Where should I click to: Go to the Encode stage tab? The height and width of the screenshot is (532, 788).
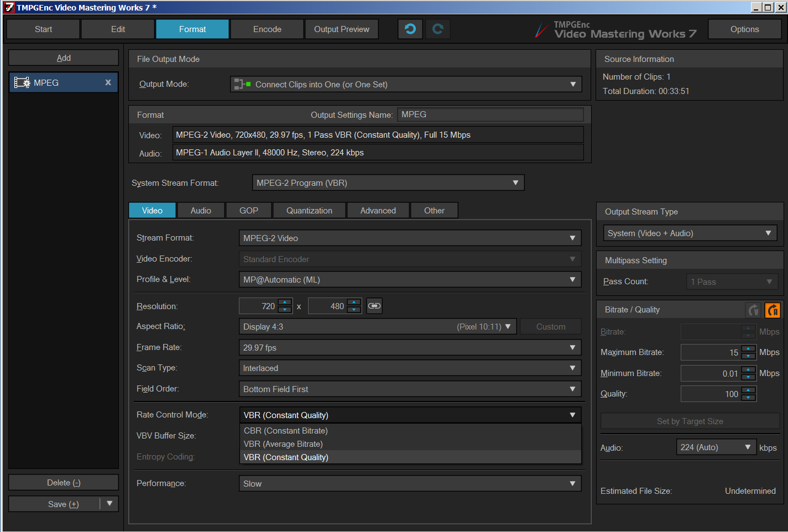(x=267, y=29)
